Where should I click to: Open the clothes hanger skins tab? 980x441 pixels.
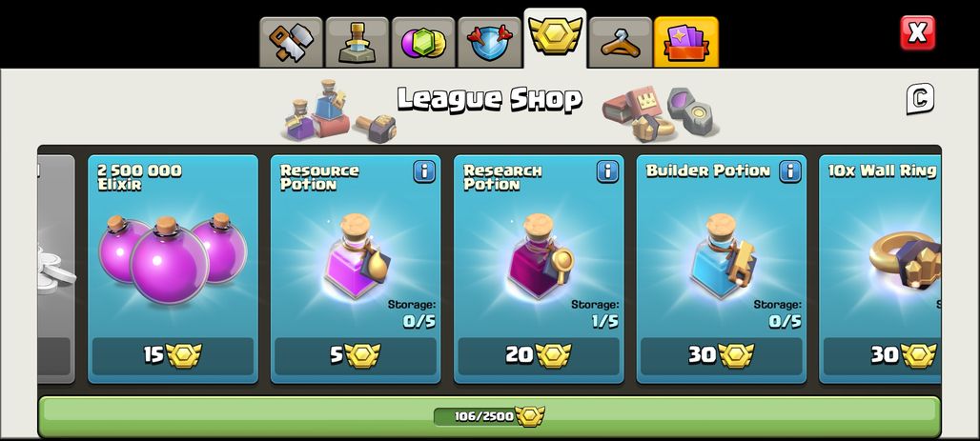pyautogui.click(x=621, y=43)
